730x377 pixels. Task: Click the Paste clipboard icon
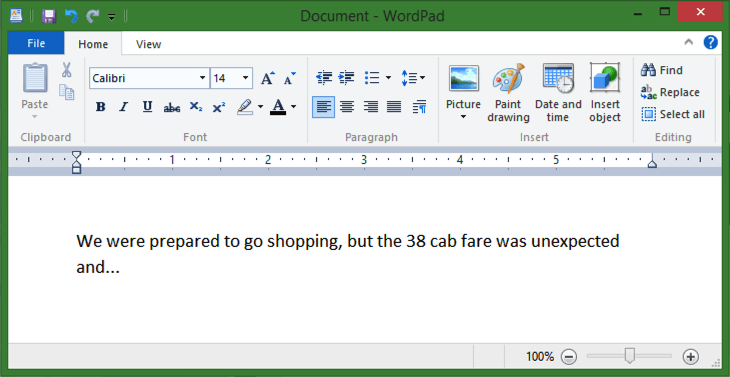(x=35, y=78)
